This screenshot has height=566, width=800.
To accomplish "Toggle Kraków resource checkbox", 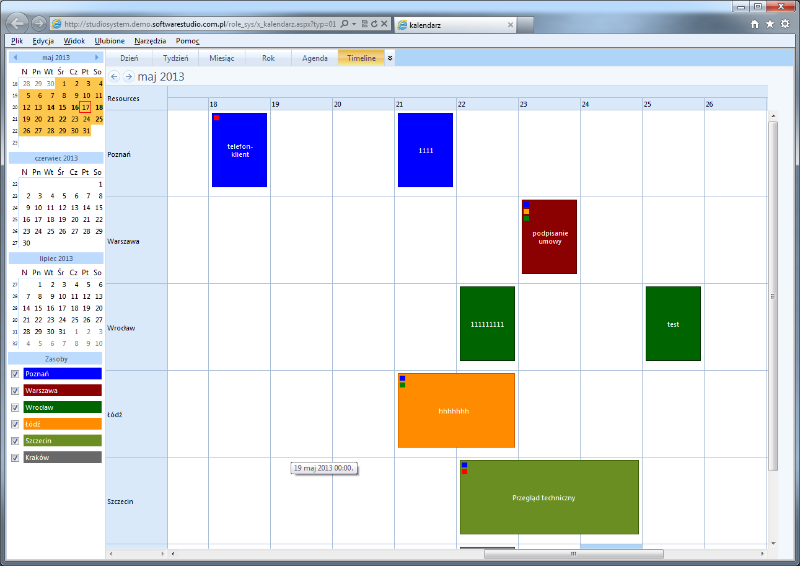I will (x=15, y=458).
